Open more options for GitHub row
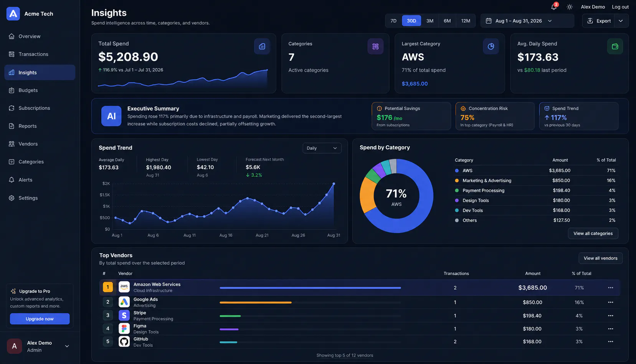 [x=610, y=341]
